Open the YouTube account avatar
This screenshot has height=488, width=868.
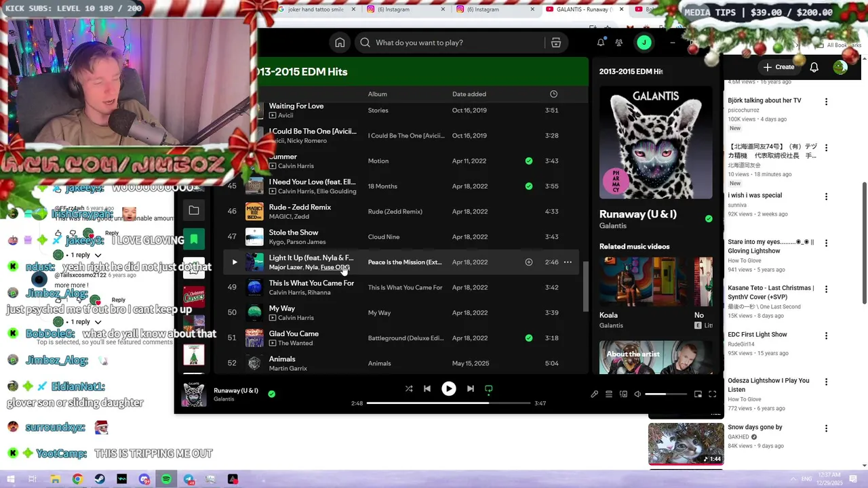(x=840, y=67)
